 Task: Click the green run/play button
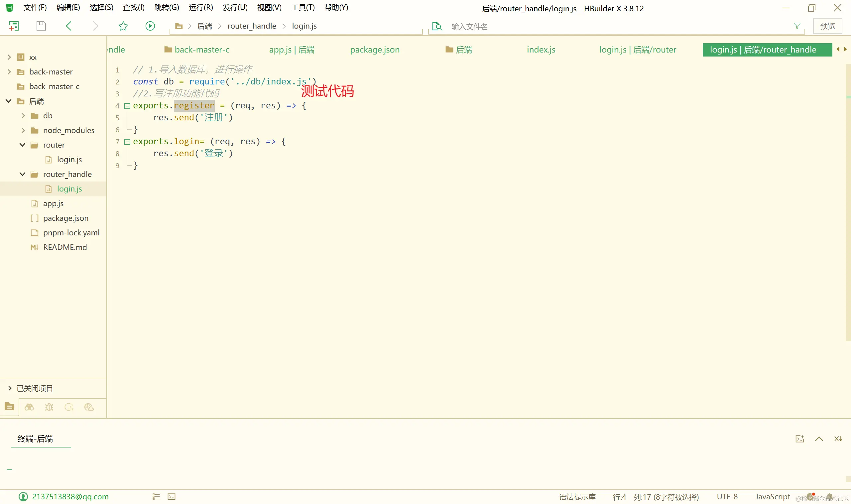pyautogui.click(x=150, y=26)
